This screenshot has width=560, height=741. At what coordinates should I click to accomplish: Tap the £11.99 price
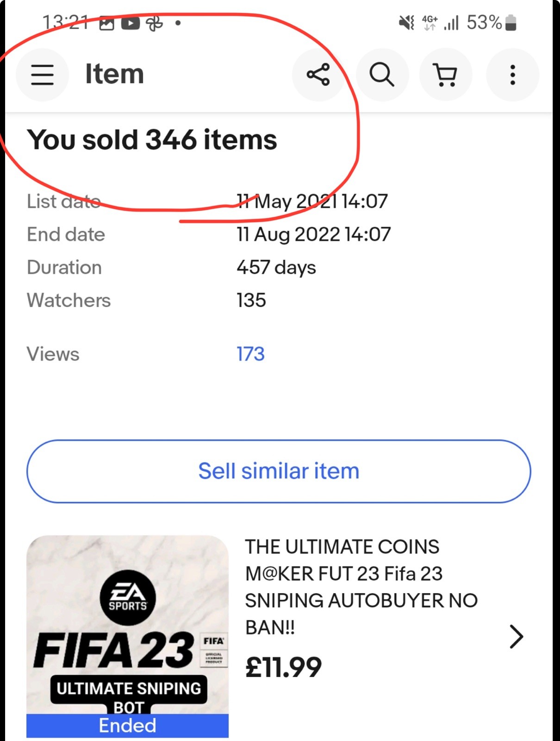click(x=283, y=667)
